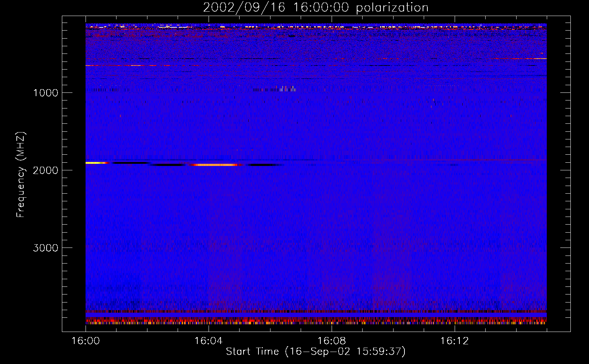Click the "3000" frequency tick label
The width and height of the screenshot is (589, 364).
46,248
